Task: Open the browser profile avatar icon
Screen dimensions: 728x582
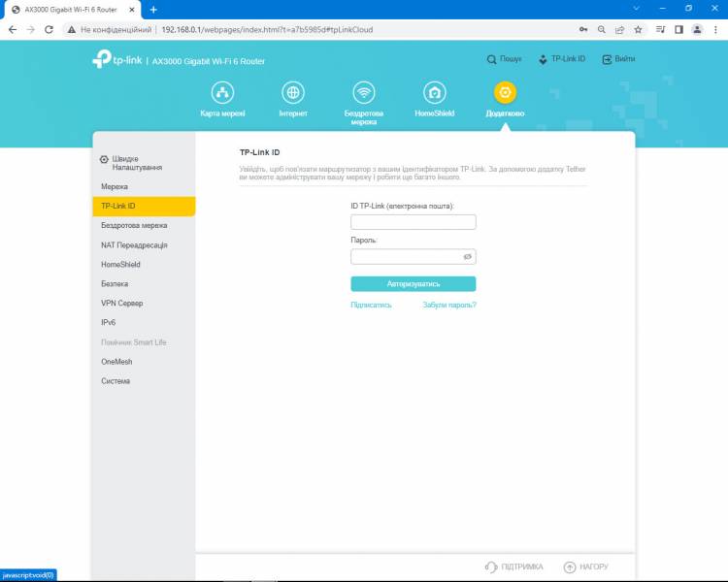Action: (x=697, y=30)
